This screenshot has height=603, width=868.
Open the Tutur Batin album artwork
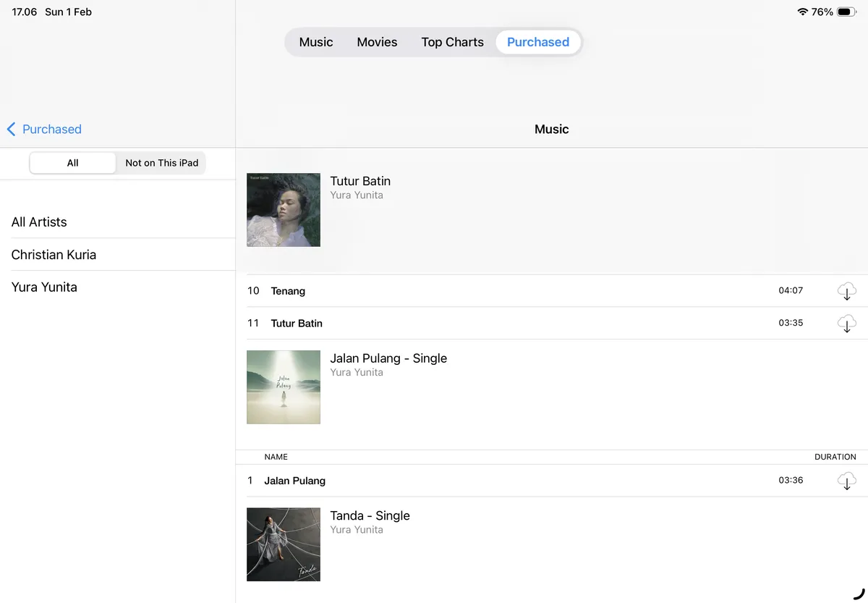coord(284,210)
